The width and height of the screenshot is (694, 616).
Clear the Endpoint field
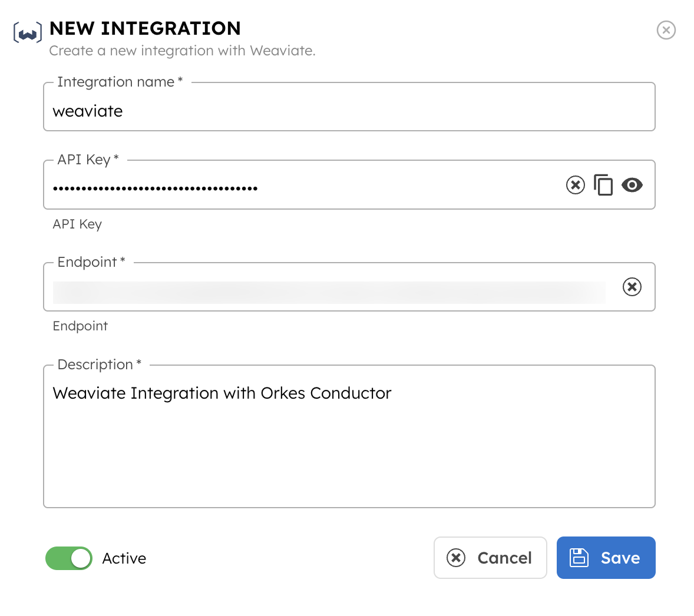click(x=632, y=287)
